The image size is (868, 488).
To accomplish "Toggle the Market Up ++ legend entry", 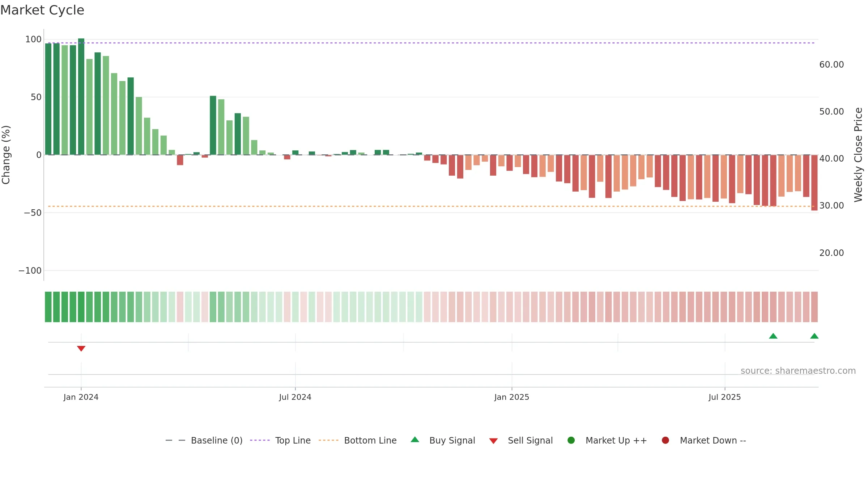I will [x=607, y=440].
